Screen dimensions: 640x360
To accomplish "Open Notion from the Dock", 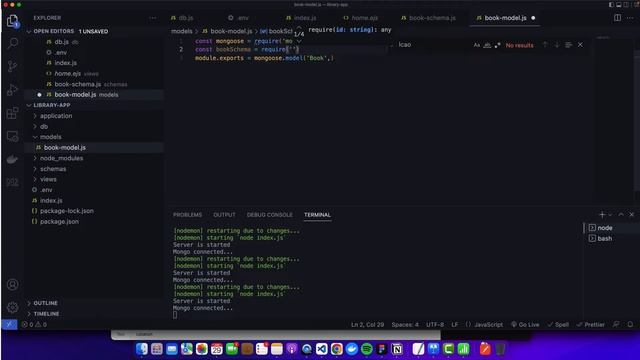I will (397, 349).
